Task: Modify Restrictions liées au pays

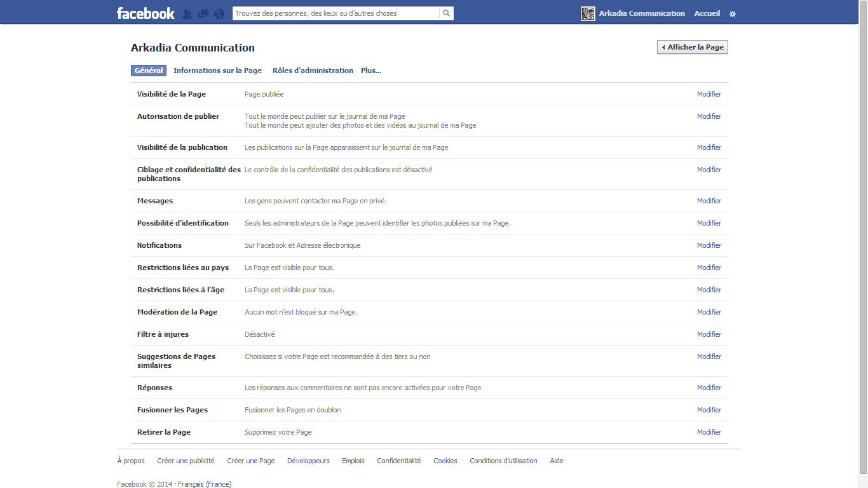Action: click(x=709, y=268)
